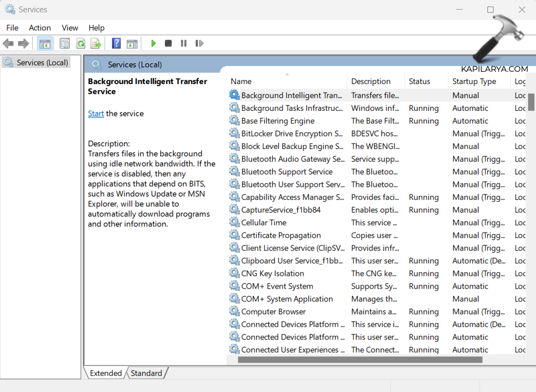
Task: Click the Start Service play icon
Action: coord(153,43)
